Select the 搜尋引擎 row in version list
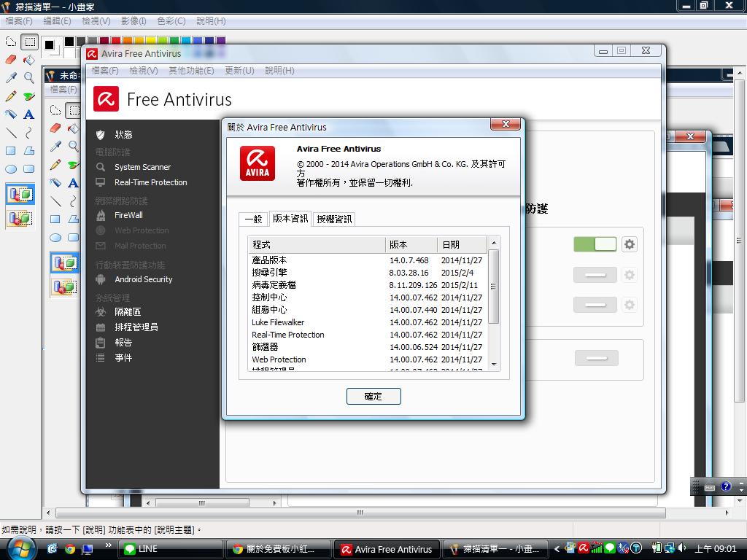 coord(367,273)
